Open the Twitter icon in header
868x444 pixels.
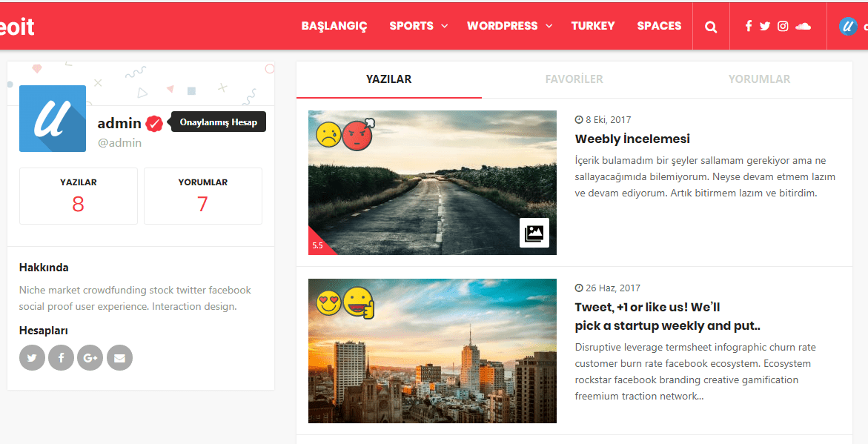(765, 26)
